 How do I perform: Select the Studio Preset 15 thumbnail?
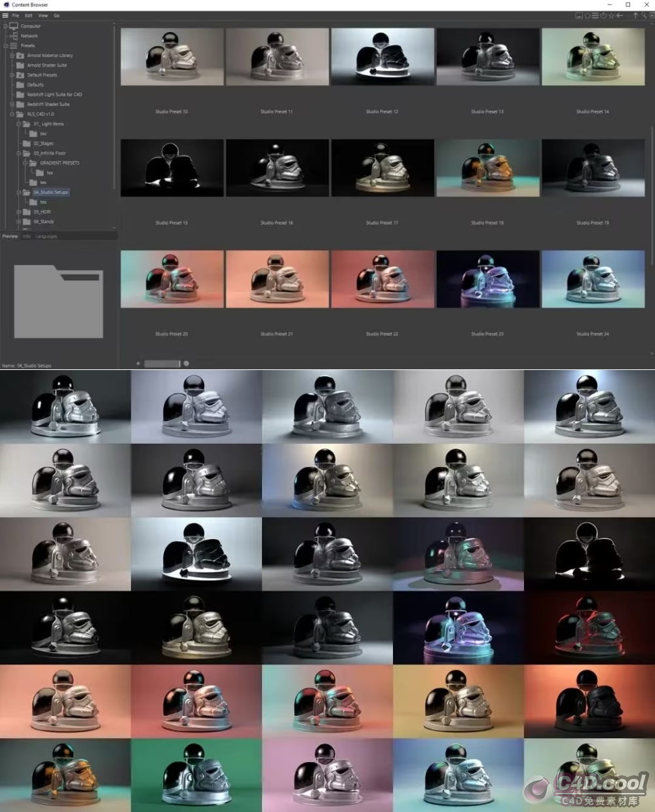[x=172, y=168]
